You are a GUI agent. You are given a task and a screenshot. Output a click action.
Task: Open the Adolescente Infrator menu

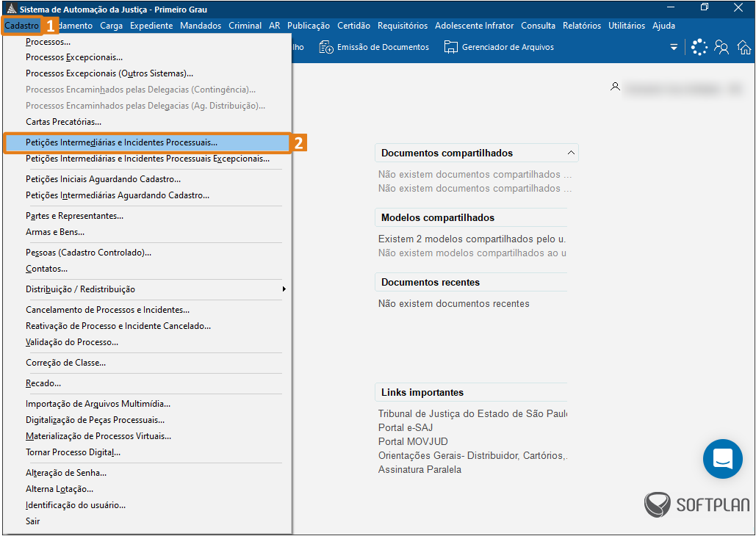click(x=475, y=26)
